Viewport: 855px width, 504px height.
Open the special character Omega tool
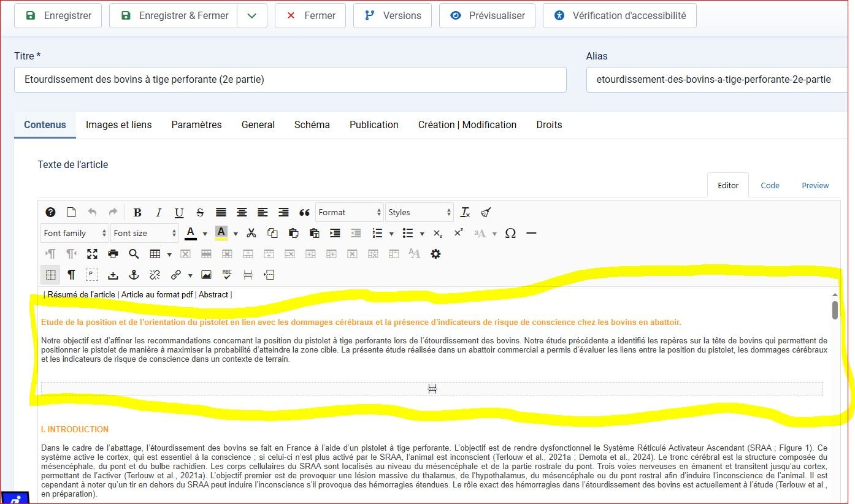(510, 234)
